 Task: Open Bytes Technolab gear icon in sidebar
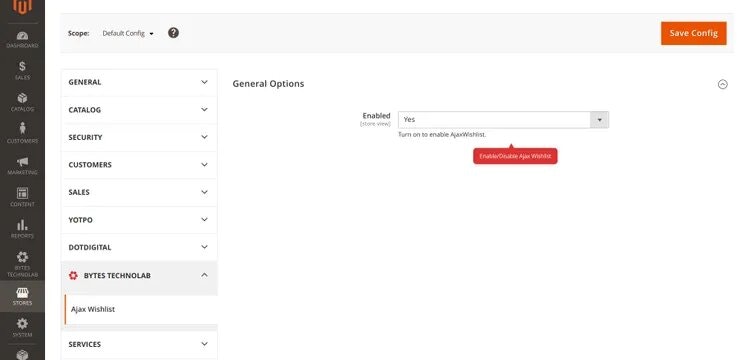tap(22, 257)
